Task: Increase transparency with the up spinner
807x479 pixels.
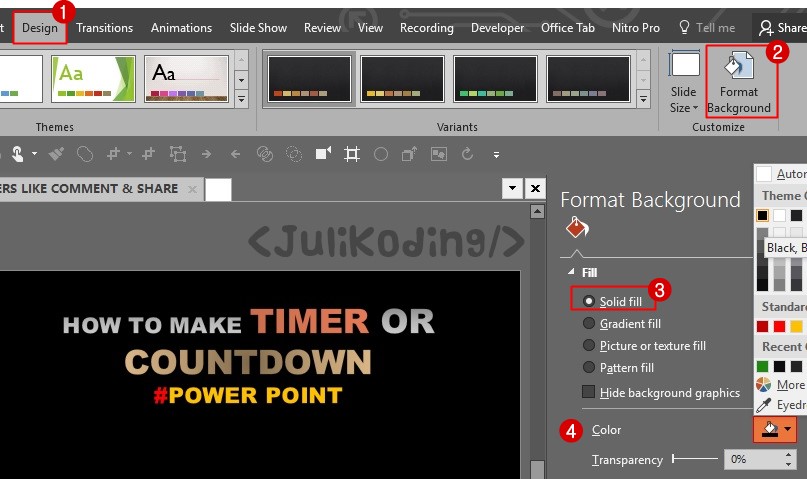Action: (788, 454)
